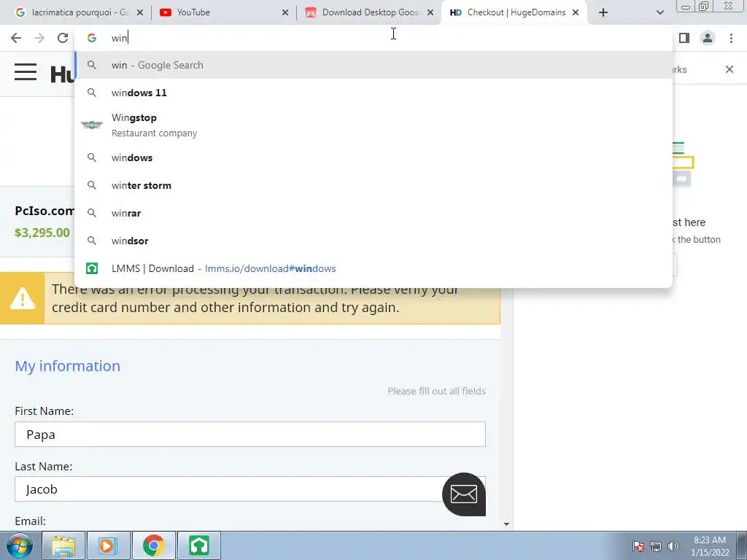The image size is (747, 560).
Task: Choose the 'winter storm' suggestion
Action: click(373, 185)
